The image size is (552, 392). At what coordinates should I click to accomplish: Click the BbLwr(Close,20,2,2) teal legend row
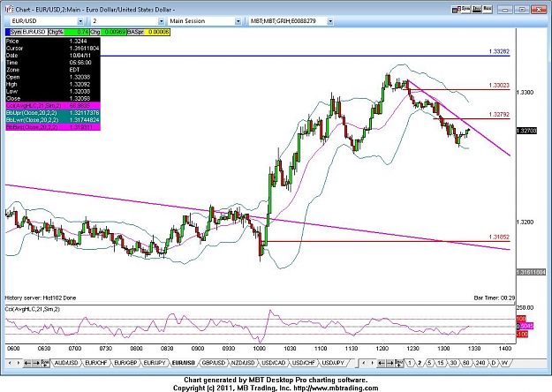pos(53,120)
